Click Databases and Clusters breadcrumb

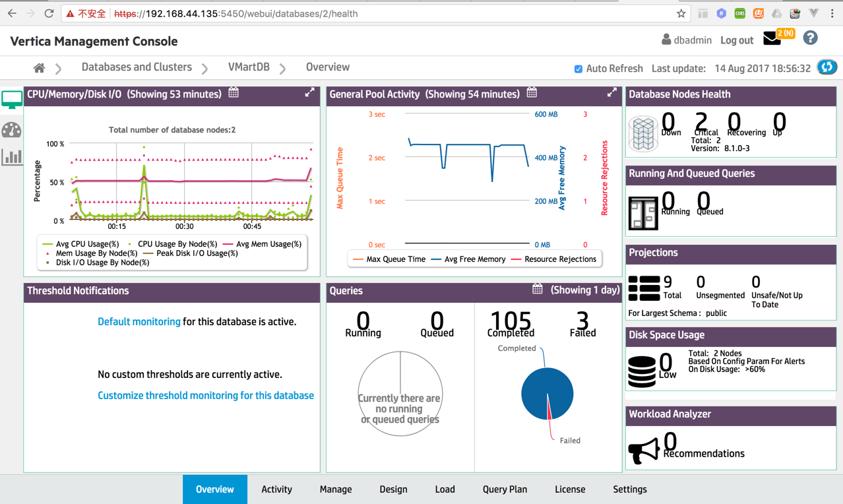pos(137,67)
